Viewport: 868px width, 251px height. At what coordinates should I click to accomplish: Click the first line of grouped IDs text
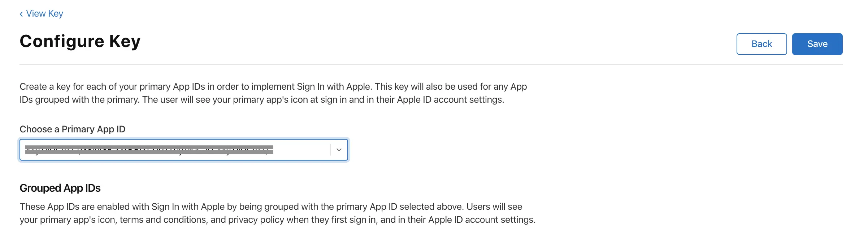tap(271, 207)
